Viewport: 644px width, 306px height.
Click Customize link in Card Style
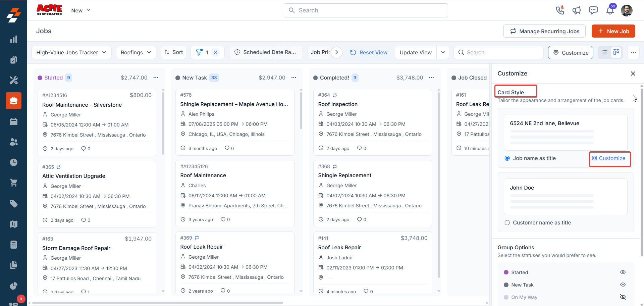point(609,158)
